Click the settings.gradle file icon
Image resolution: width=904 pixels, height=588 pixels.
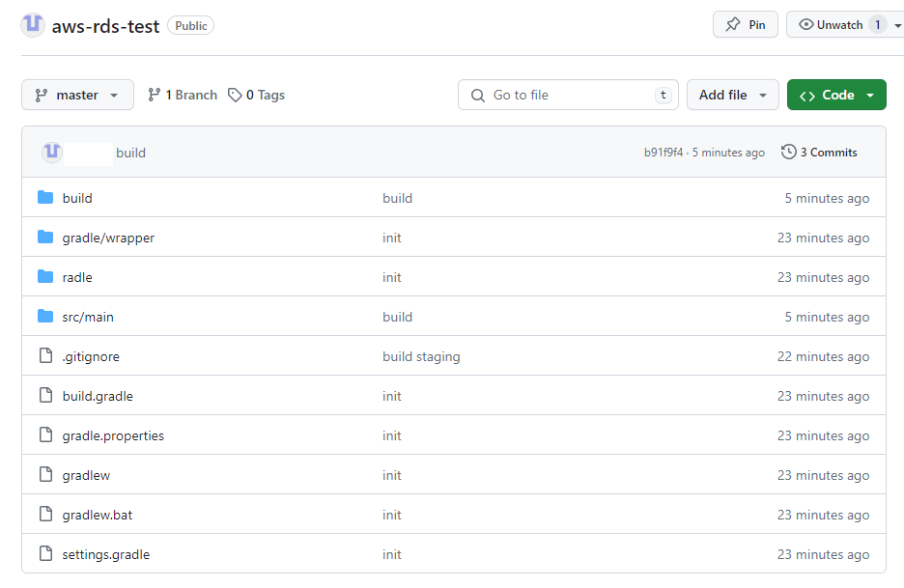[x=45, y=553]
